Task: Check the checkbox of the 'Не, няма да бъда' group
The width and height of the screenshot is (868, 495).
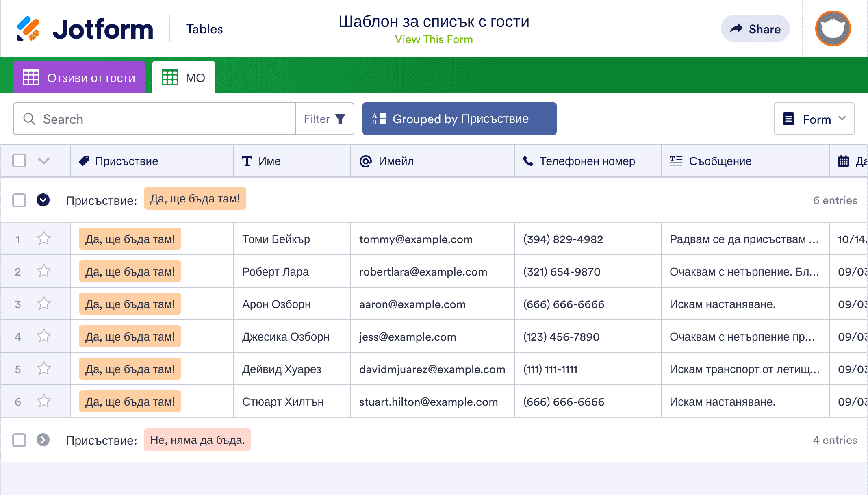Action: [19, 439]
